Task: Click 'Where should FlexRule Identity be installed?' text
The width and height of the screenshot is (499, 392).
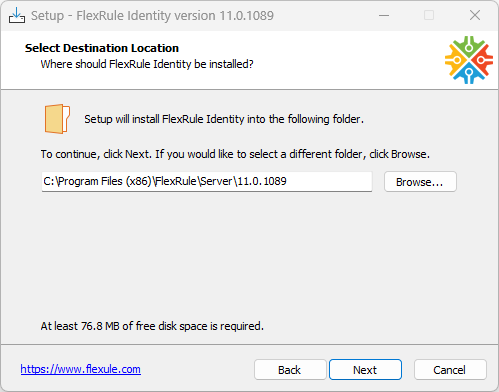Action: click(147, 64)
